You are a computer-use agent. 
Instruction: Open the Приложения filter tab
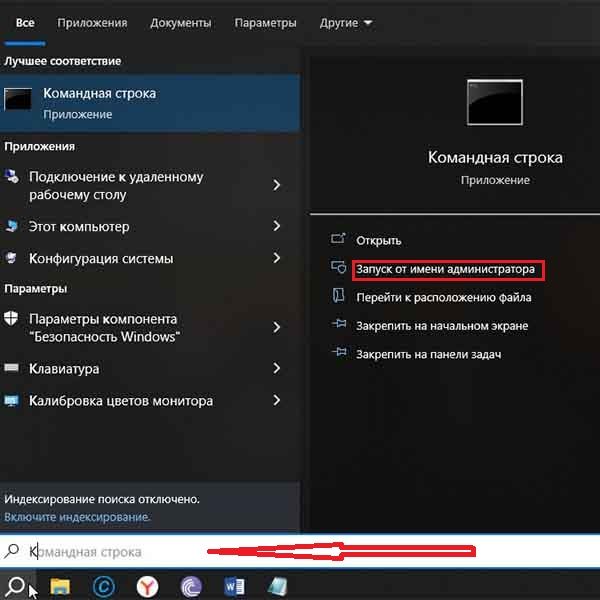coord(92,23)
